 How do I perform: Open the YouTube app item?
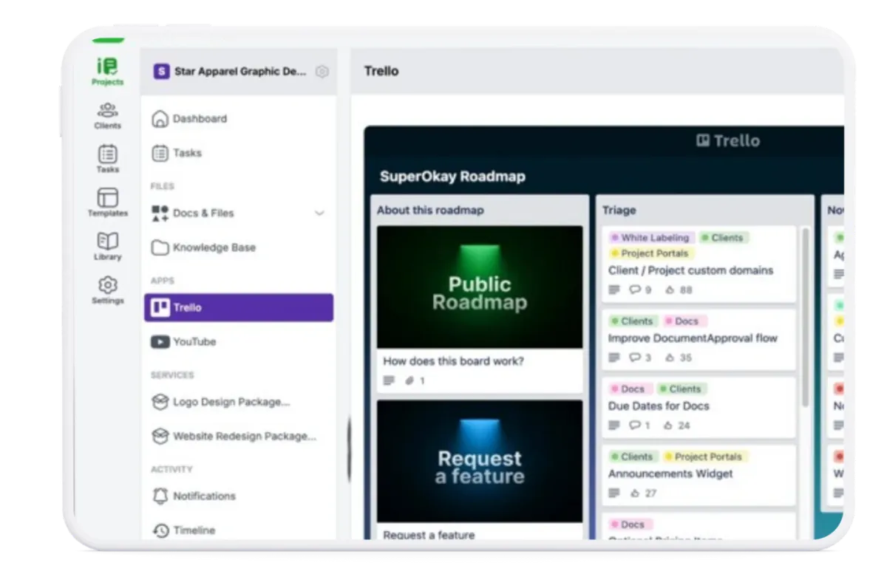coord(239,342)
